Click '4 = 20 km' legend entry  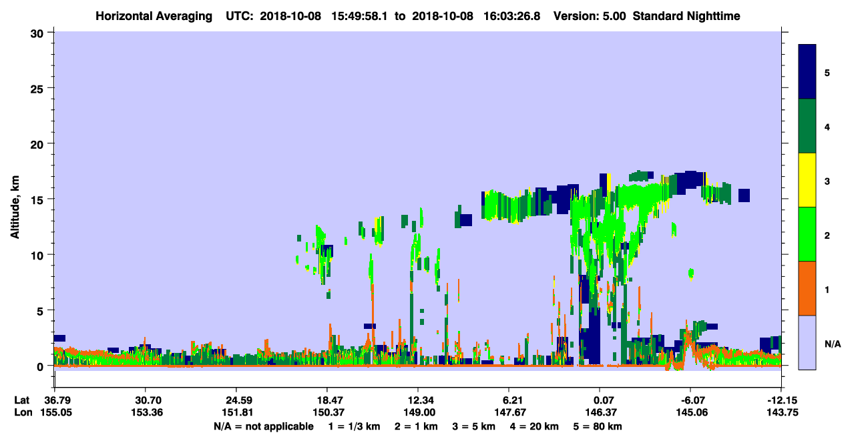[536, 426]
